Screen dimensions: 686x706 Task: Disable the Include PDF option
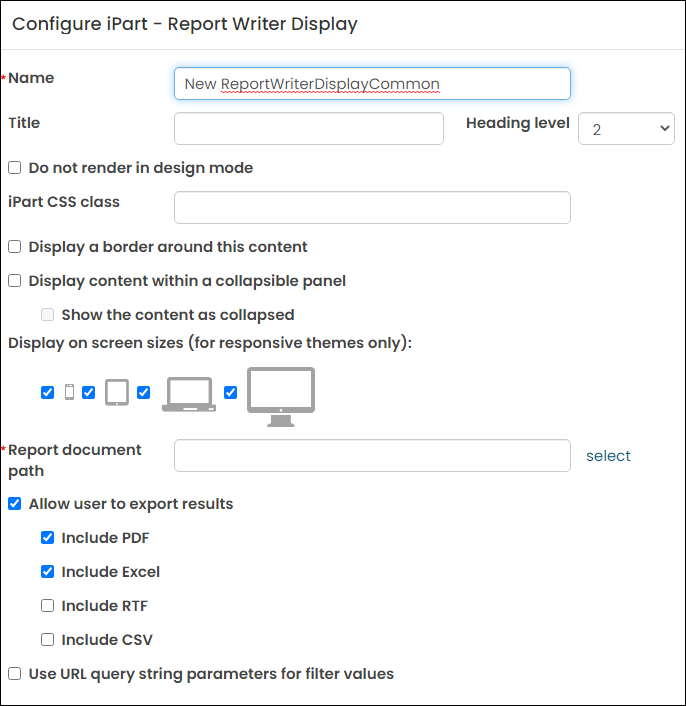(x=47, y=538)
